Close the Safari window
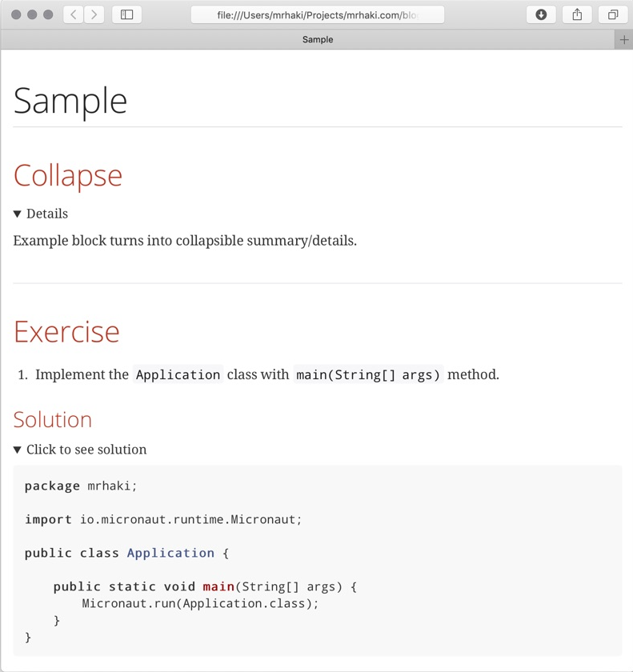Image resolution: width=633 pixels, height=672 pixels. 16,14
